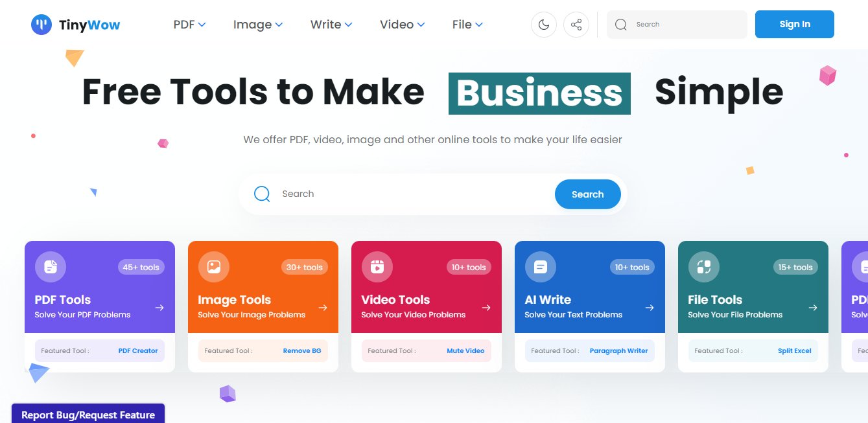Click the TinyWow logo icon
The width and height of the screenshot is (868, 423).
[41, 25]
